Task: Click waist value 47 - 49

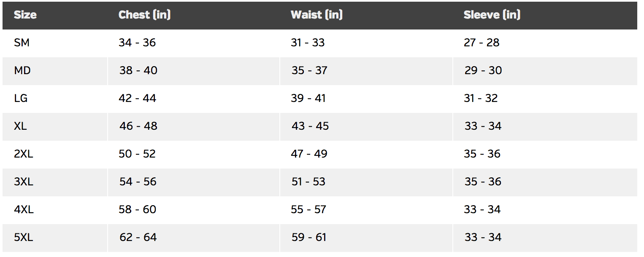Action: pos(309,154)
